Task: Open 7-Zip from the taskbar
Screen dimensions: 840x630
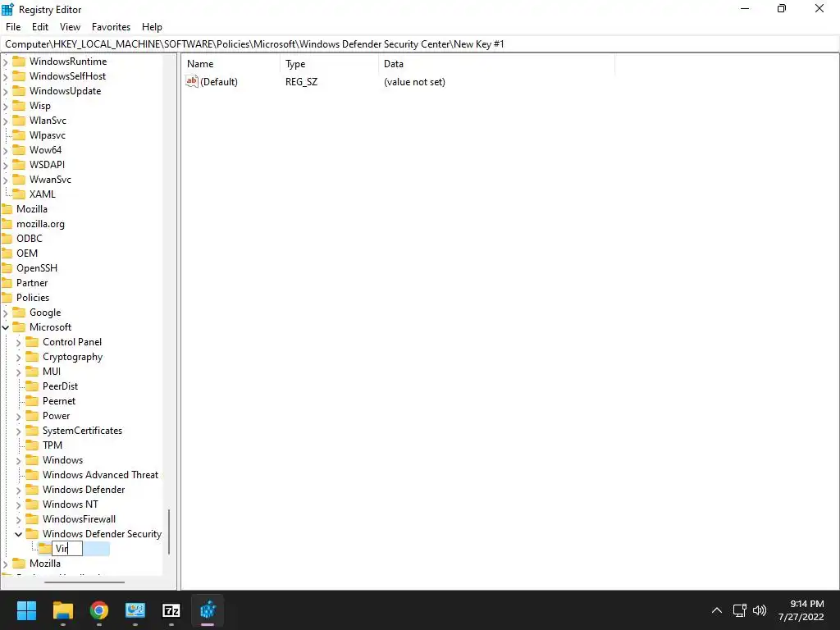Action: coord(171,610)
